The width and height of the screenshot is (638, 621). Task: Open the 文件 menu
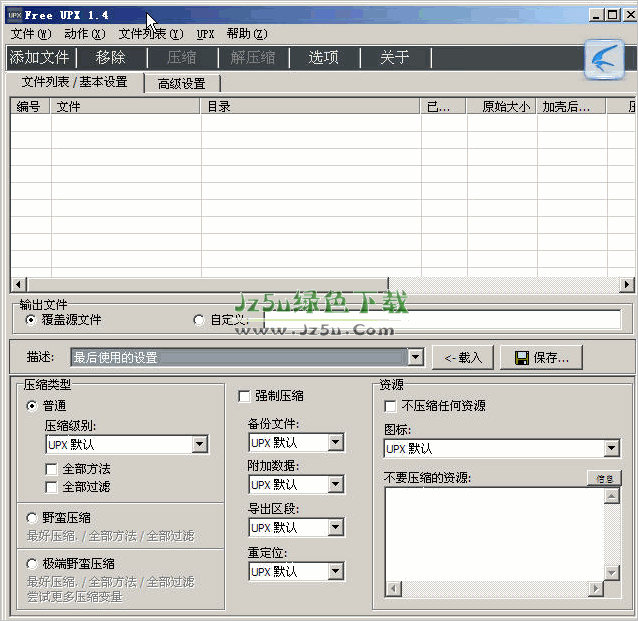31,34
